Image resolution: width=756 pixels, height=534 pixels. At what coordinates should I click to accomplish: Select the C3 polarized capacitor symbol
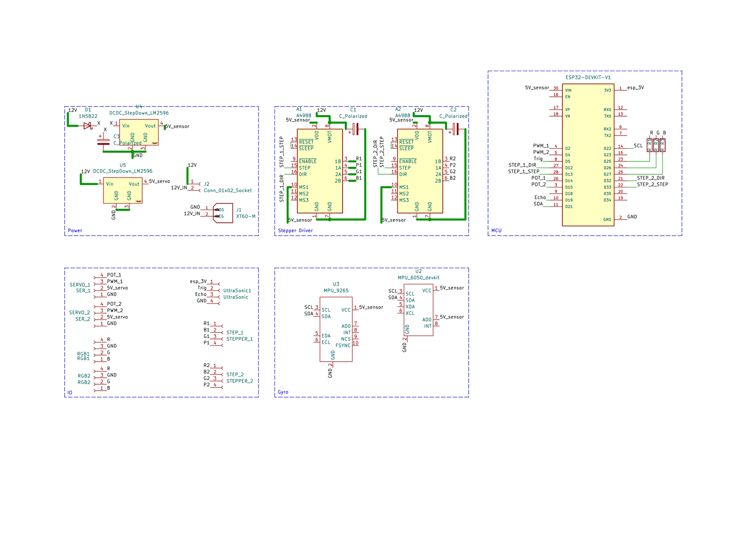click(x=103, y=141)
